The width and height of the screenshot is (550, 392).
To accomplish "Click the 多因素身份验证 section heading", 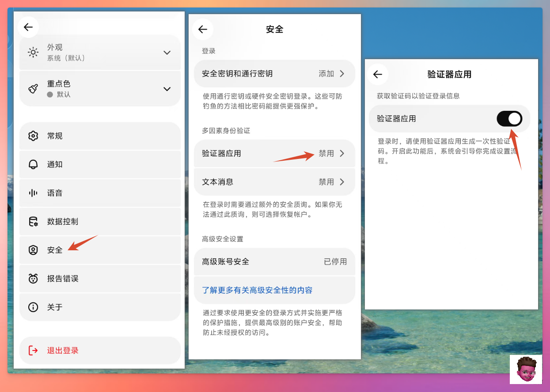I will (x=226, y=131).
